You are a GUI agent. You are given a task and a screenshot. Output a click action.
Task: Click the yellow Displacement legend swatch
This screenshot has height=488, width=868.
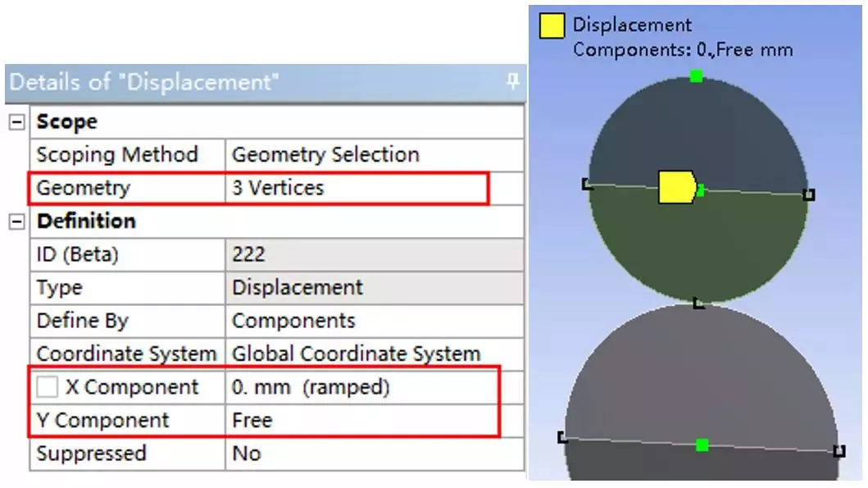[552, 26]
